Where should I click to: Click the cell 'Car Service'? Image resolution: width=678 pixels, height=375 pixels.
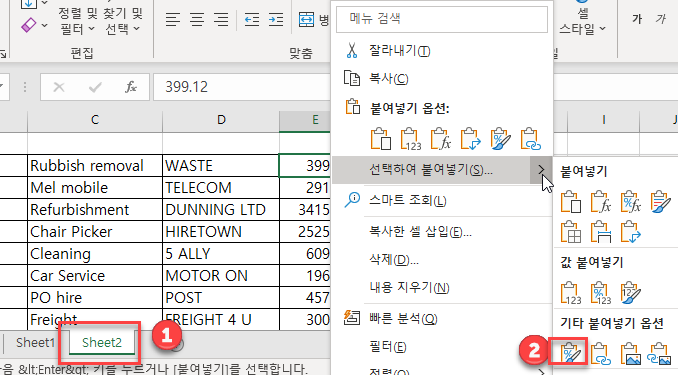95,276
